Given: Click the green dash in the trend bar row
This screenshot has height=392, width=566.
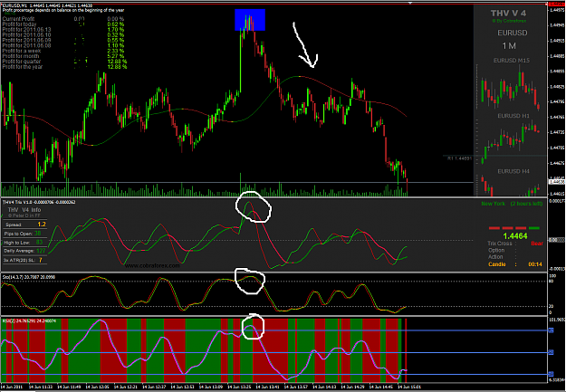Looking at the screenshot, I should point(534,228).
